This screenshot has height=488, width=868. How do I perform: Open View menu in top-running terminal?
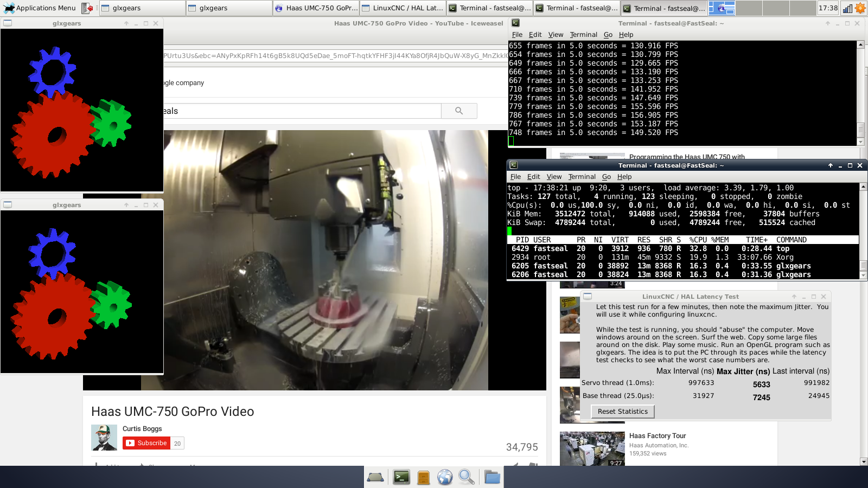tap(554, 177)
